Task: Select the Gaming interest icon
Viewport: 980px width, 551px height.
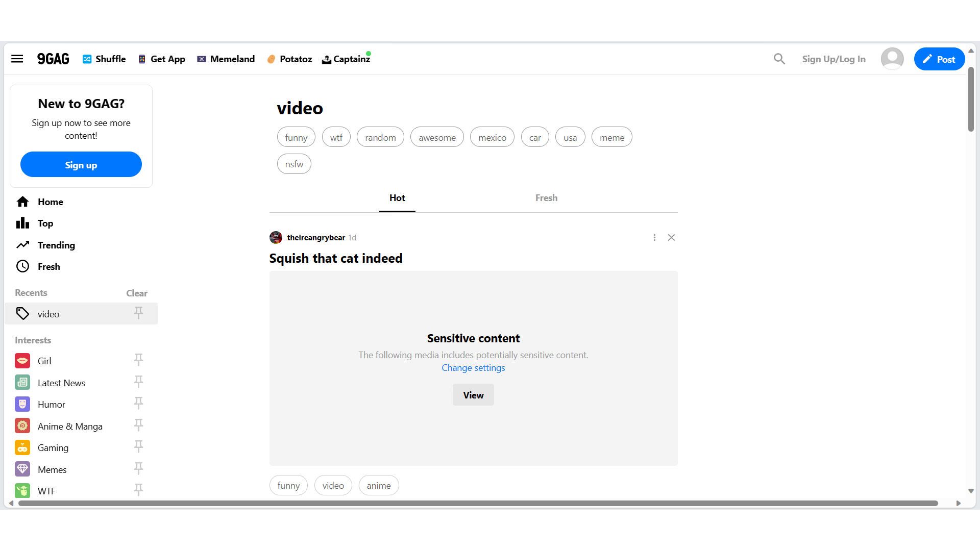Action: [x=22, y=447]
